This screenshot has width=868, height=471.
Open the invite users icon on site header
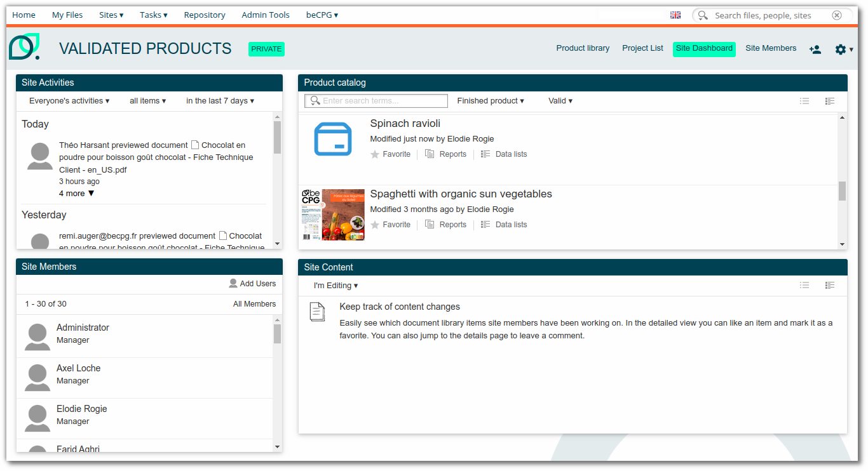(815, 49)
